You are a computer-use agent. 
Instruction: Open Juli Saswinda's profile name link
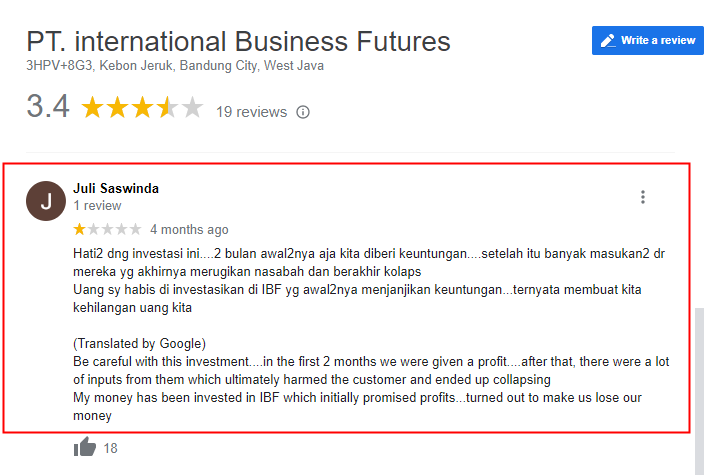(x=116, y=188)
